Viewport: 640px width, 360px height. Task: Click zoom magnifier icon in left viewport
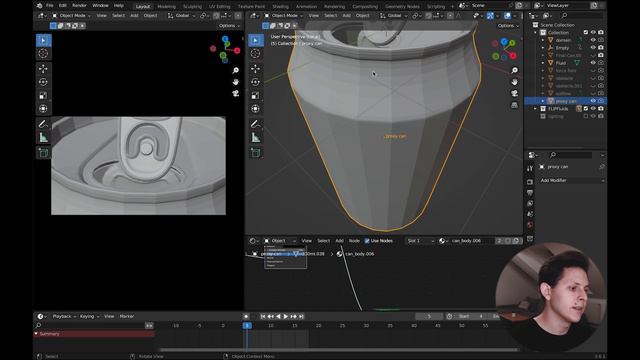[x=236, y=71]
